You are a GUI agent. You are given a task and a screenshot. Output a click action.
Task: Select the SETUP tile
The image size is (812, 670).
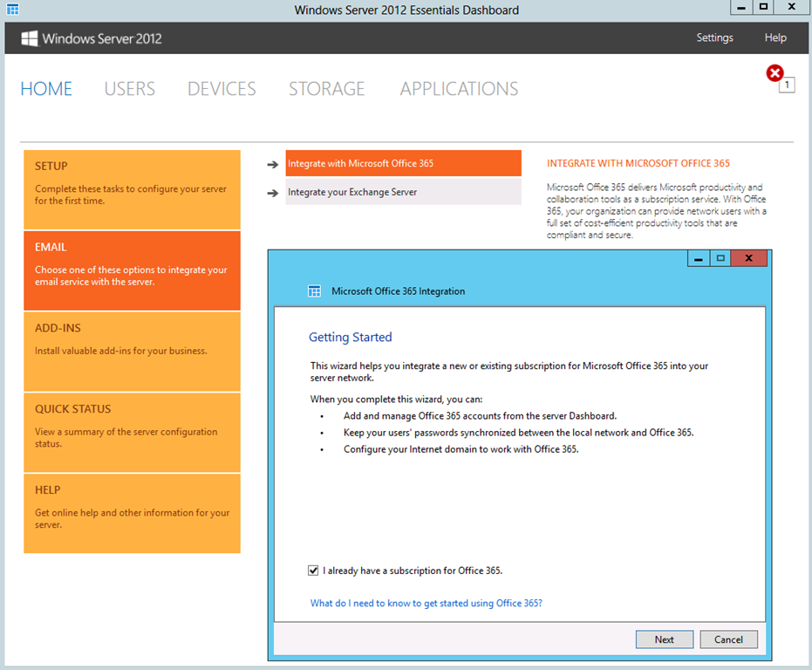point(132,189)
